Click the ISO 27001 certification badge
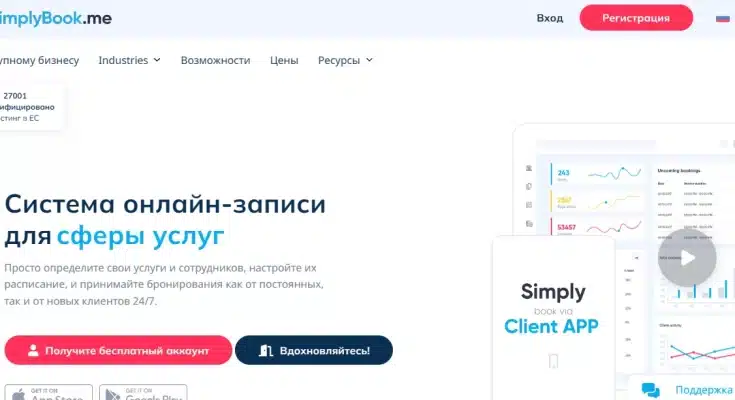The height and width of the screenshot is (400, 735). click(30, 107)
